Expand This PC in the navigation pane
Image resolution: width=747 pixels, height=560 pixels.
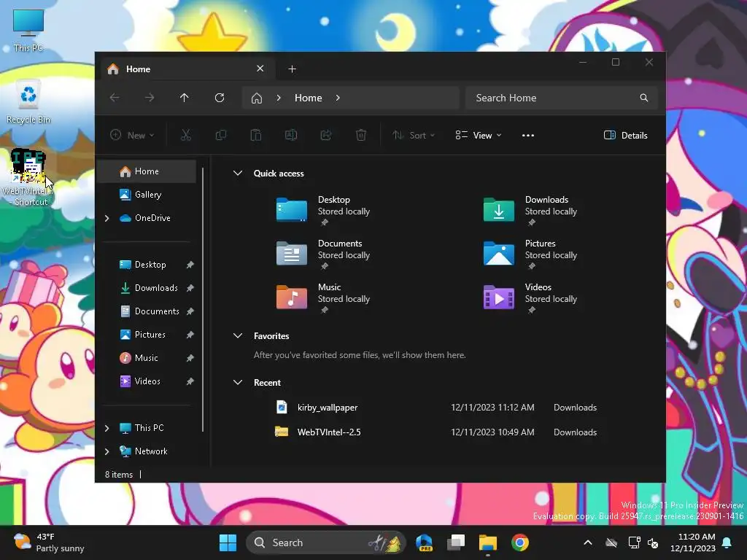(107, 428)
